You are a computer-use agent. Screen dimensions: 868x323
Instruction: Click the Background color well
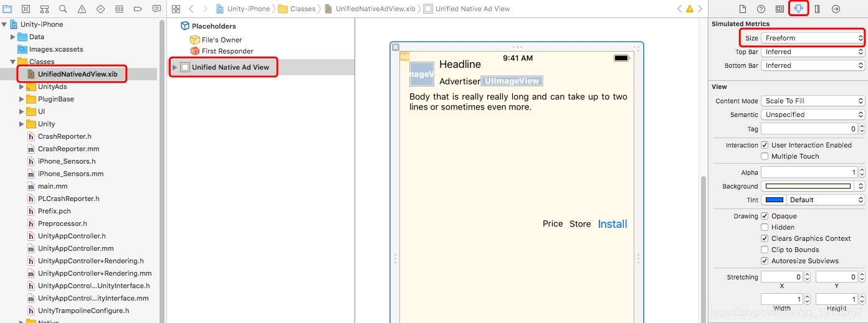coord(808,186)
